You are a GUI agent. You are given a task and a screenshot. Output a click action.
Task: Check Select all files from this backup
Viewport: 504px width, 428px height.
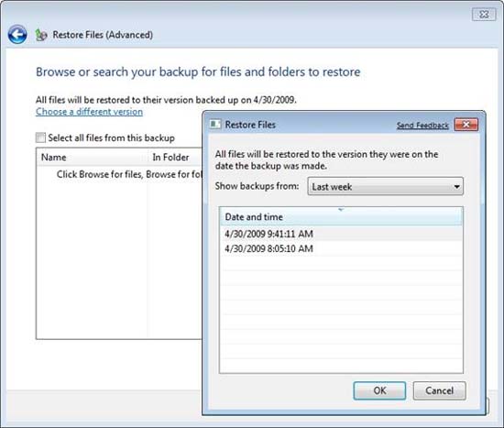click(40, 137)
